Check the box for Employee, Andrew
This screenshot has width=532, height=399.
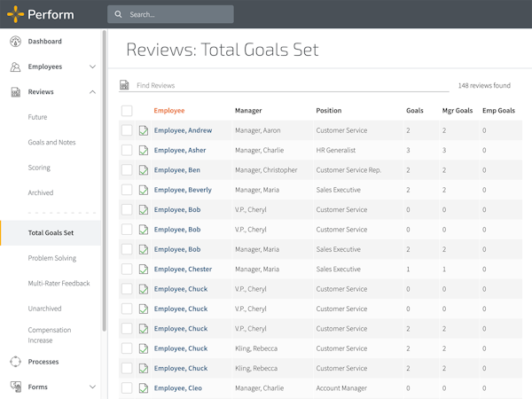(x=127, y=130)
